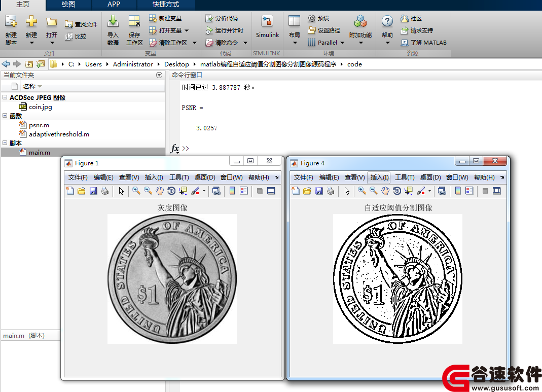This screenshot has height=392, width=542.
Task: Click zoom out tool in Figure 1
Action: [148, 191]
